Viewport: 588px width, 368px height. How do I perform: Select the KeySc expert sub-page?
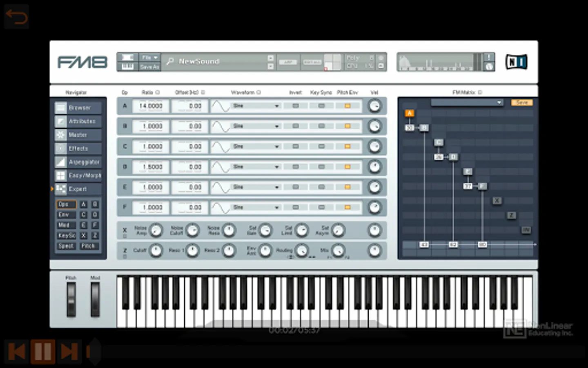click(66, 236)
